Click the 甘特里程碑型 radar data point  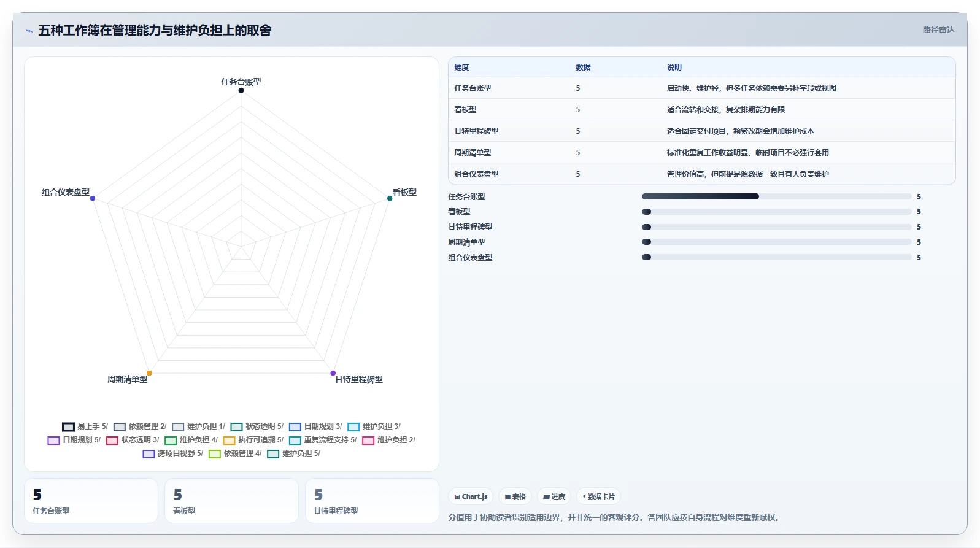[333, 373]
